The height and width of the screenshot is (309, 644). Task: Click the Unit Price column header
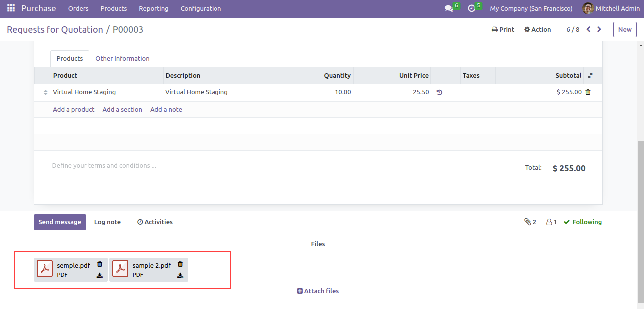tap(392, 75)
